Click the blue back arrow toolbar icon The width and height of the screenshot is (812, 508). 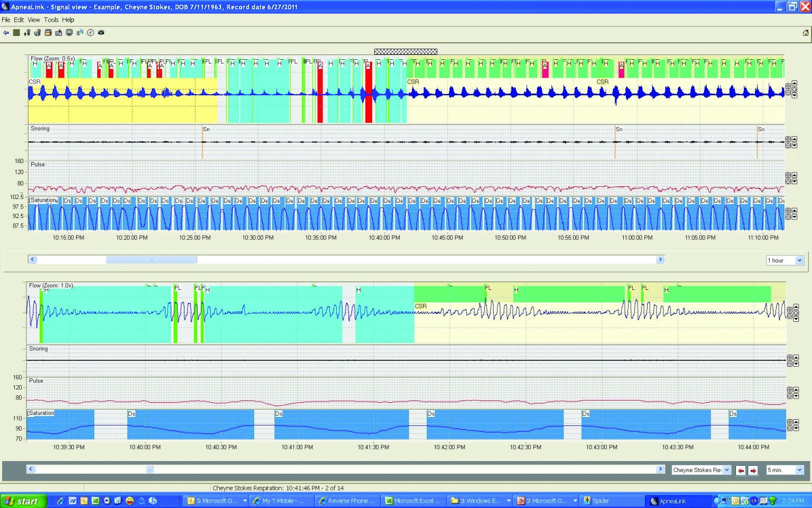tap(6, 33)
